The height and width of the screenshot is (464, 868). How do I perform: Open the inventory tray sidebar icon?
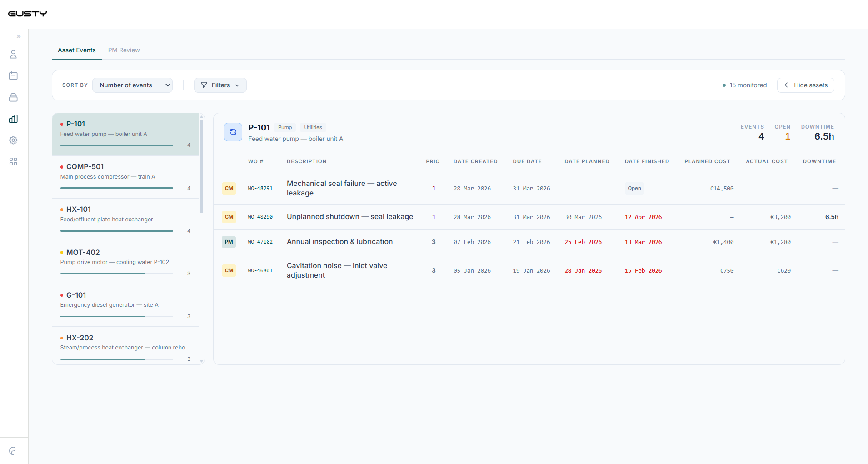coord(13,97)
